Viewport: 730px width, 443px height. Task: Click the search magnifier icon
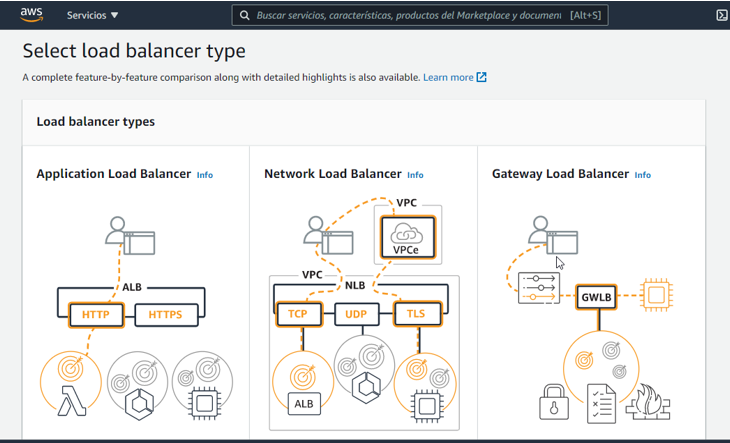(x=244, y=15)
